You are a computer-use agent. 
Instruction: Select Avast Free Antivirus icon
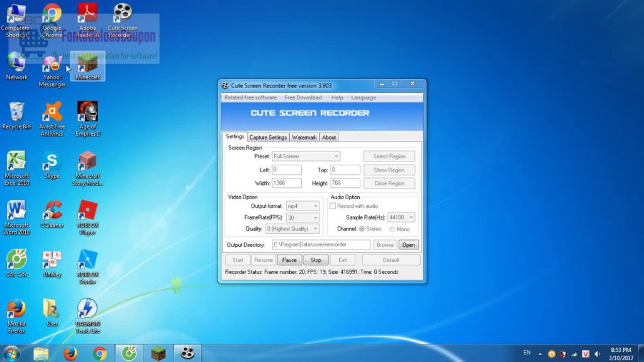(x=52, y=119)
